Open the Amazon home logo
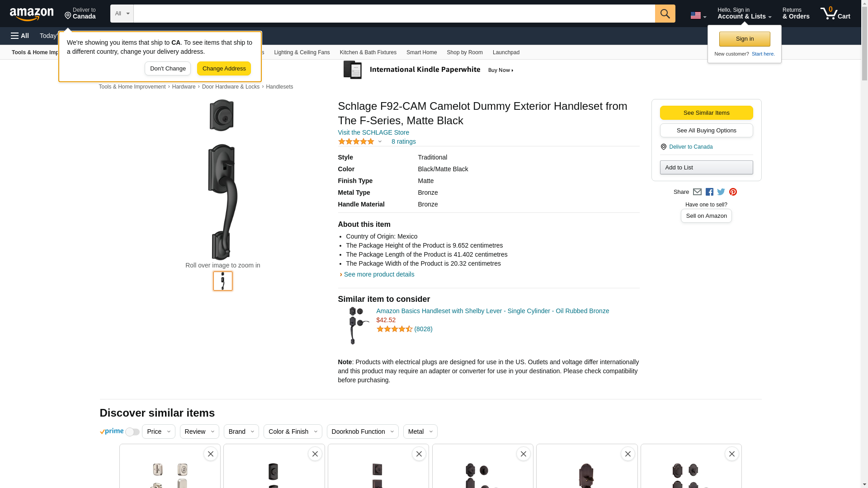 point(32,14)
